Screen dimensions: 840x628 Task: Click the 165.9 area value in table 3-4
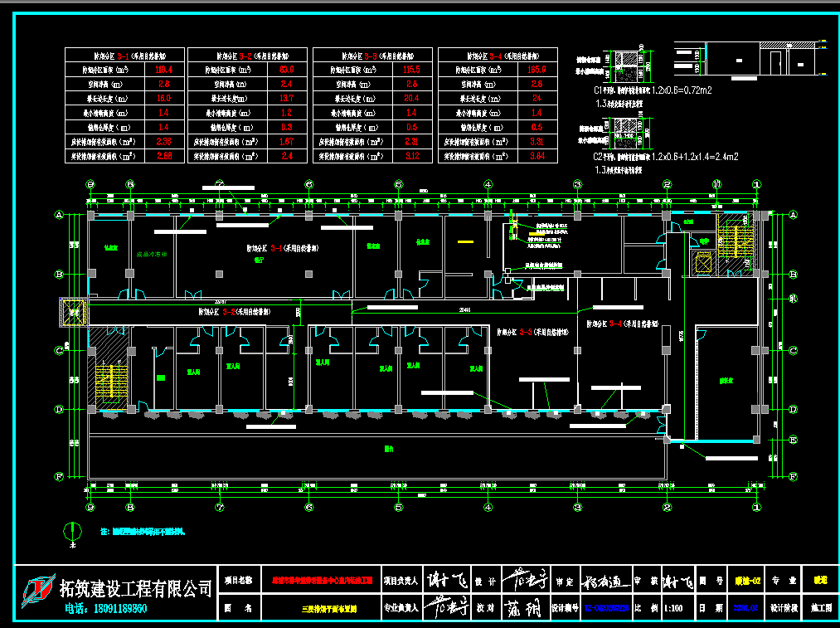click(537, 70)
